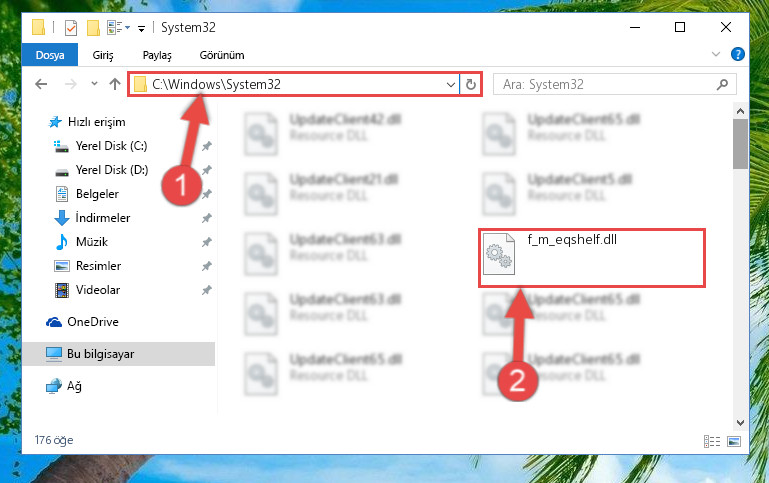Viewport: 769px width, 483px height.
Task: Open the Görünüm ribbon tab
Action: 222,55
